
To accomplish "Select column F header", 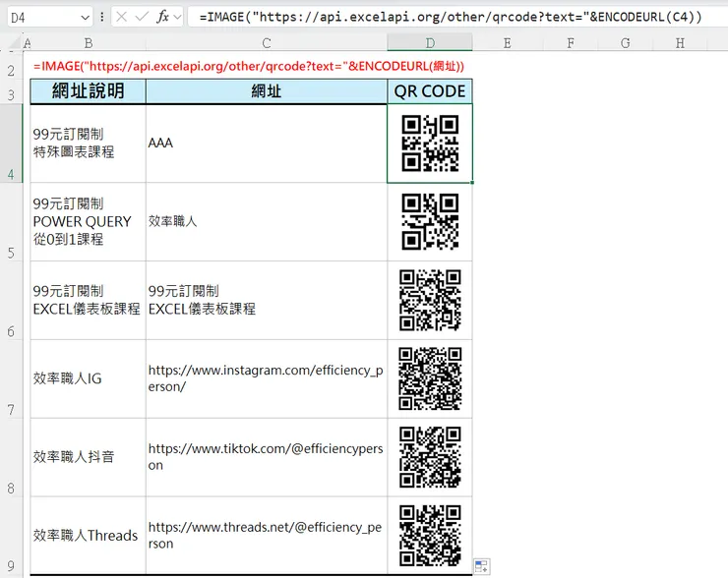I will (571, 43).
